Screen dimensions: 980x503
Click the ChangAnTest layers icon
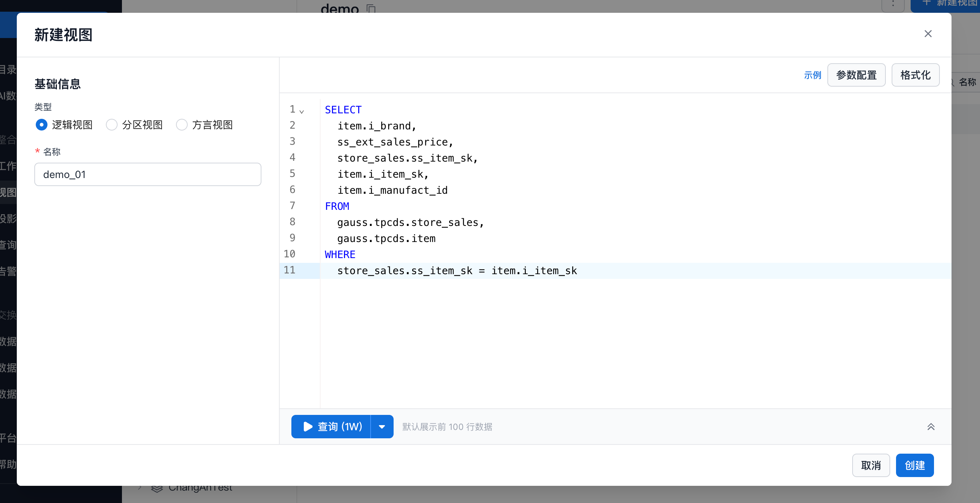point(157,489)
